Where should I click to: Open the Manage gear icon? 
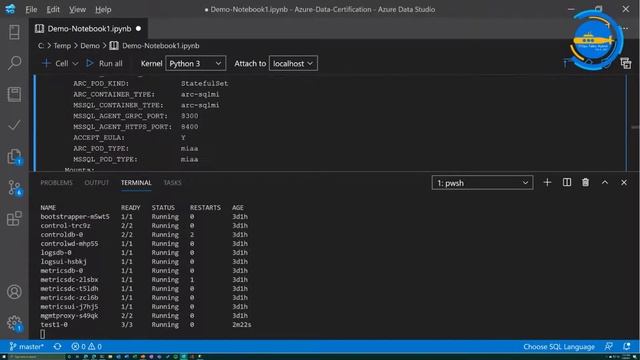coord(14,323)
